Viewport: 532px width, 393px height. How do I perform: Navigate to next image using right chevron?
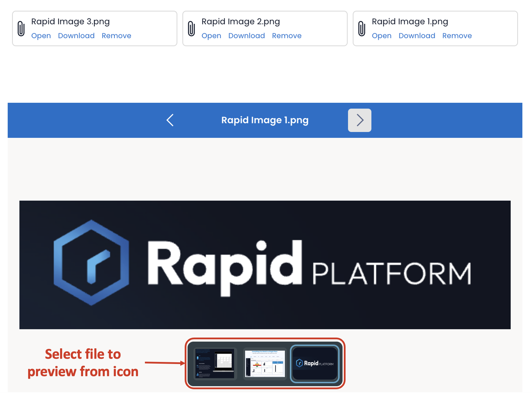pos(360,120)
